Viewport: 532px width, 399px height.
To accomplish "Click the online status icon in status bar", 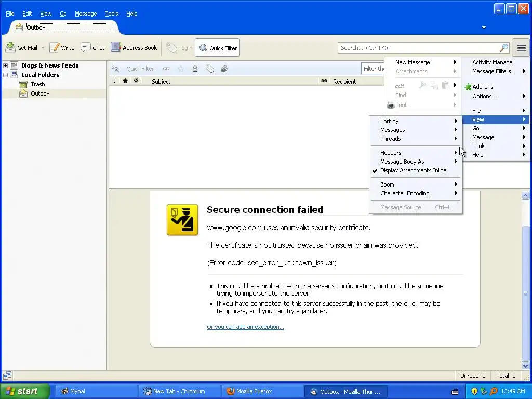I will (x=7, y=375).
